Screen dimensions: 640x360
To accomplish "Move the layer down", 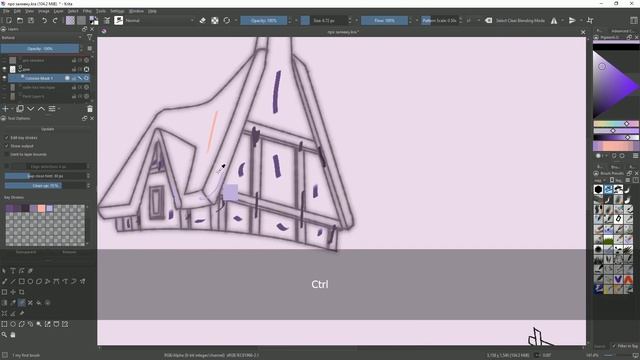I will (x=31, y=109).
